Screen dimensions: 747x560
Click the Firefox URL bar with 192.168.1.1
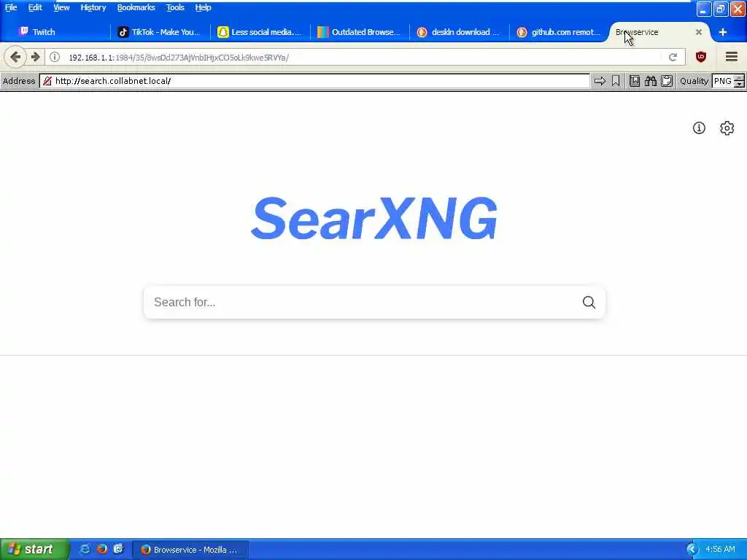tap(362, 57)
